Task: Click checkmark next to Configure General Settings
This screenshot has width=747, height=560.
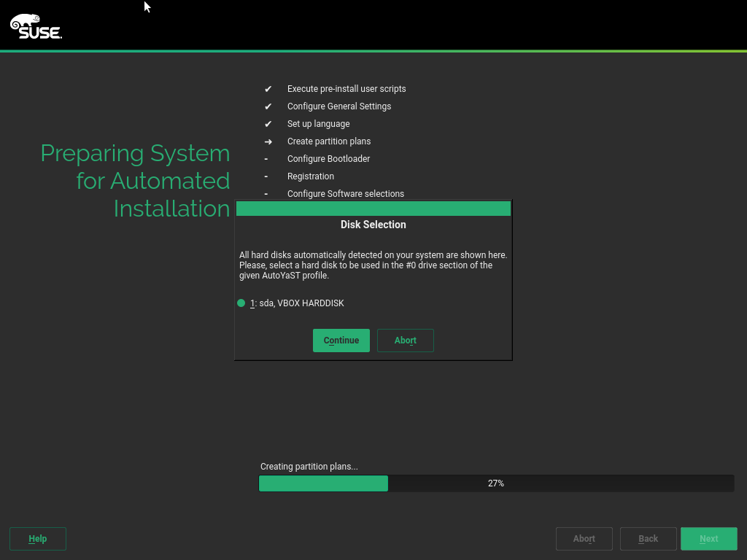Action: pos(268,106)
